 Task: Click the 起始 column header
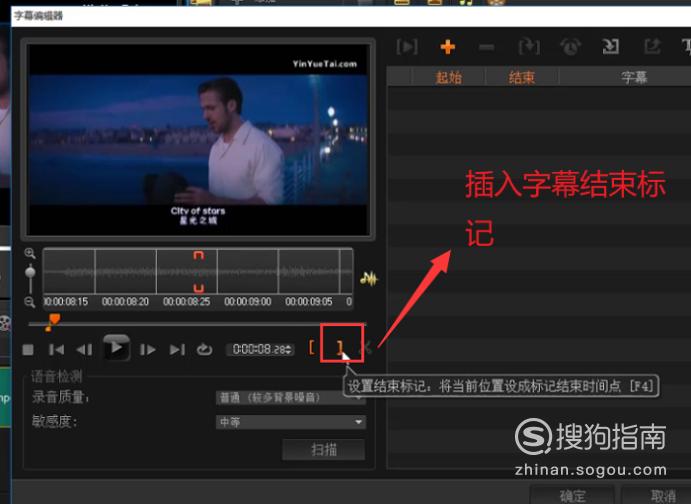pyautogui.click(x=448, y=78)
